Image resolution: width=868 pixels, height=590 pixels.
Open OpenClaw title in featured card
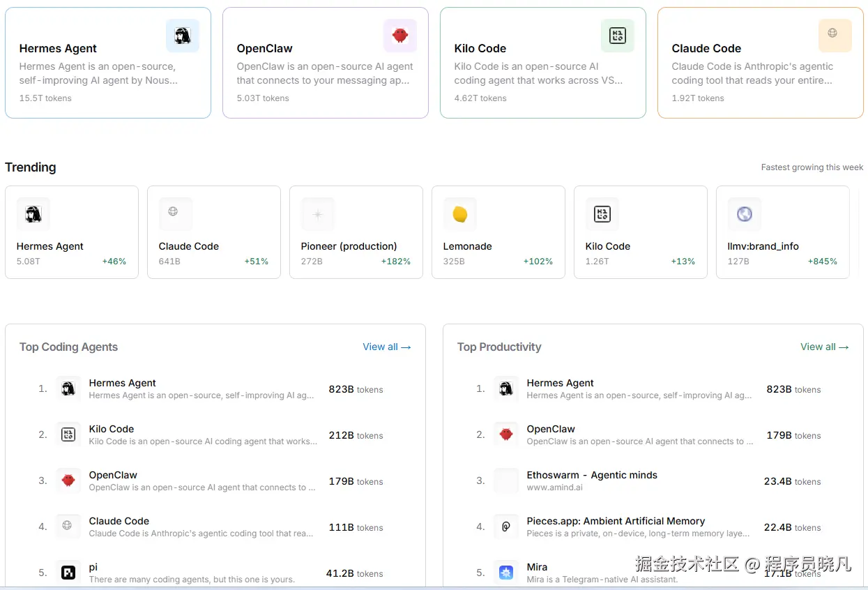265,48
